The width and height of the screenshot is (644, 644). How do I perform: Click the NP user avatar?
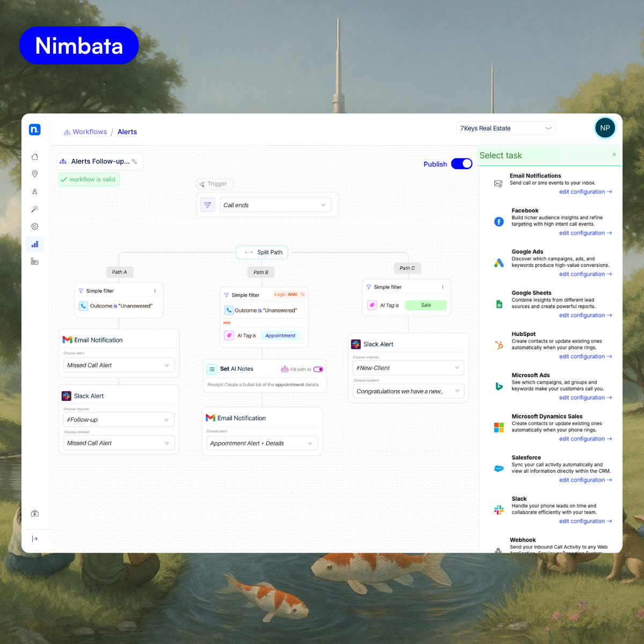pyautogui.click(x=605, y=128)
